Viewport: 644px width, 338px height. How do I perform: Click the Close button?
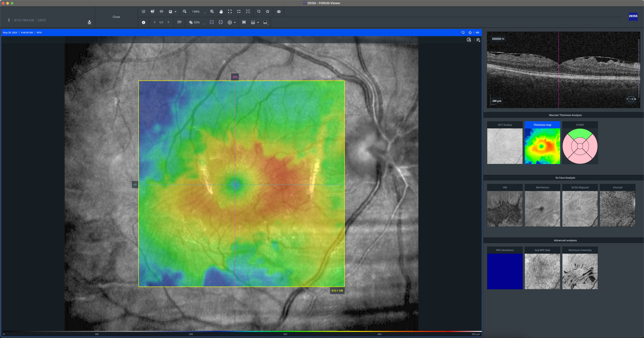click(116, 17)
